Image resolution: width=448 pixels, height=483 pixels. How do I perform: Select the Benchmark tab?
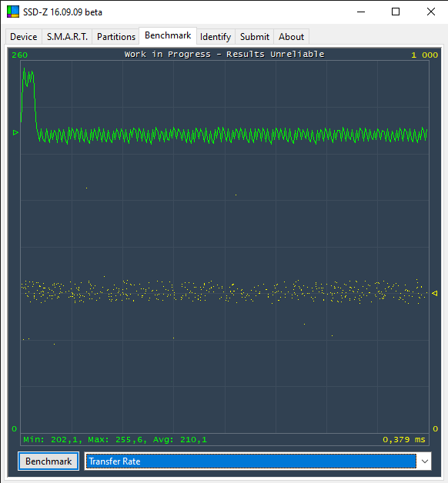[x=168, y=35]
